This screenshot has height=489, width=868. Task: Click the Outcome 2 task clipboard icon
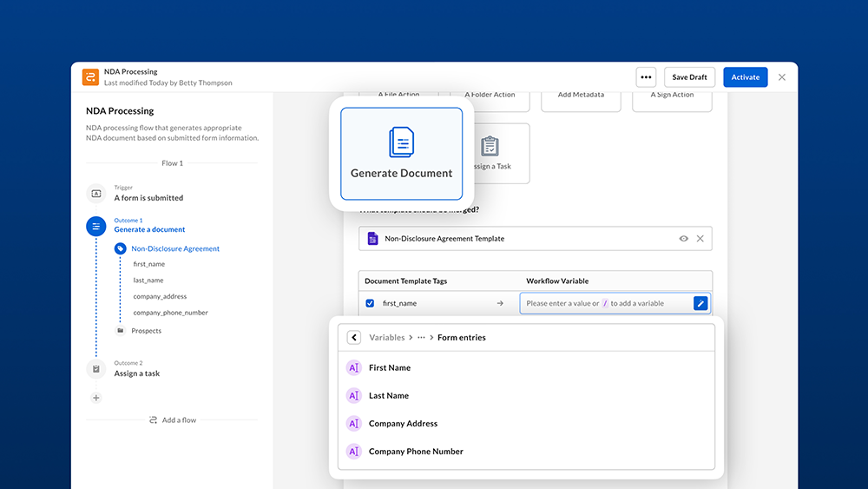point(95,369)
